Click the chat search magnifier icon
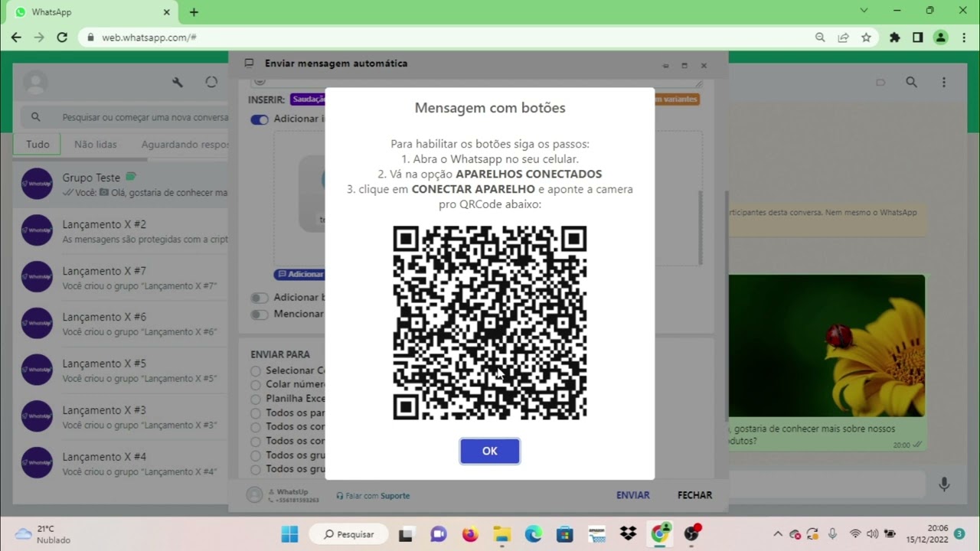Image resolution: width=980 pixels, height=551 pixels. [911, 82]
